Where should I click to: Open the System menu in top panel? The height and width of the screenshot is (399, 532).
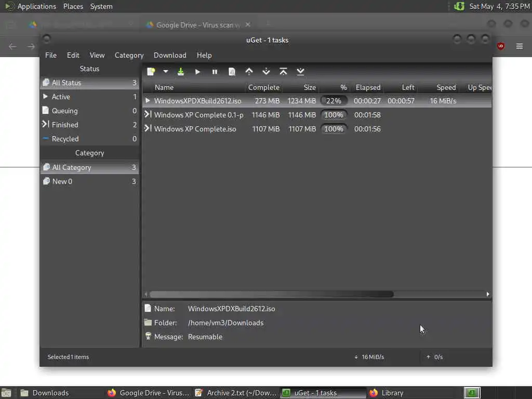pyautogui.click(x=101, y=6)
